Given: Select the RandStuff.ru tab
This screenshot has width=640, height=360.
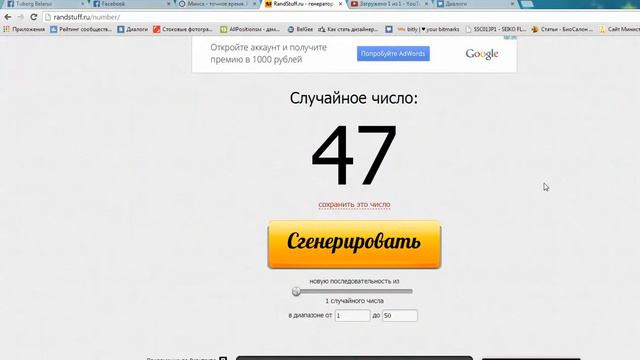Looking at the screenshot, I should tap(302, 4).
